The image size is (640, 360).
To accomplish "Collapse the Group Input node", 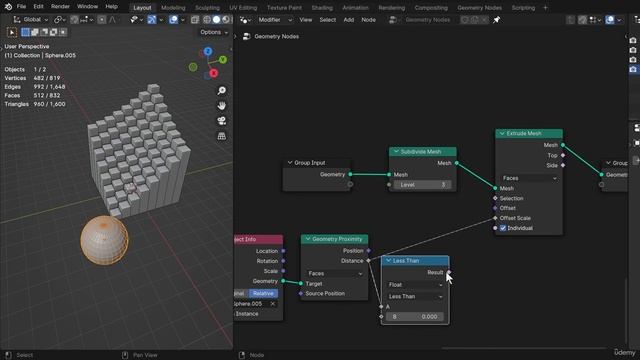I will [290, 162].
